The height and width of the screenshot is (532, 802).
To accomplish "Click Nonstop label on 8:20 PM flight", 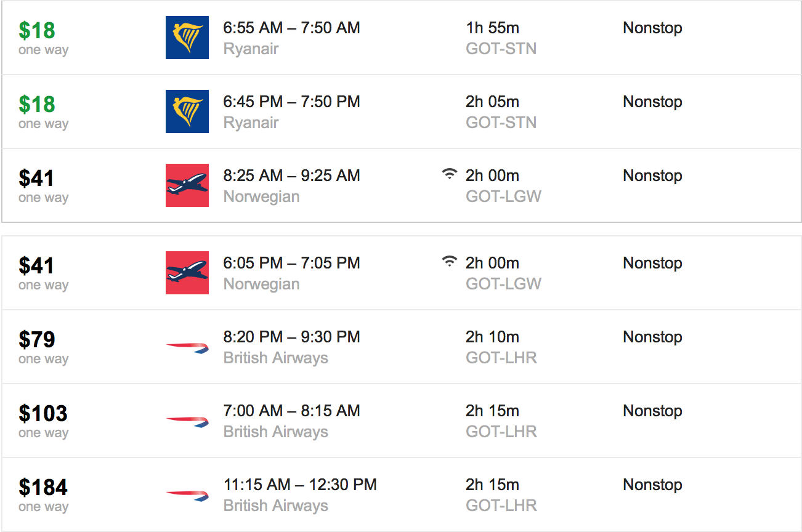I will point(652,337).
